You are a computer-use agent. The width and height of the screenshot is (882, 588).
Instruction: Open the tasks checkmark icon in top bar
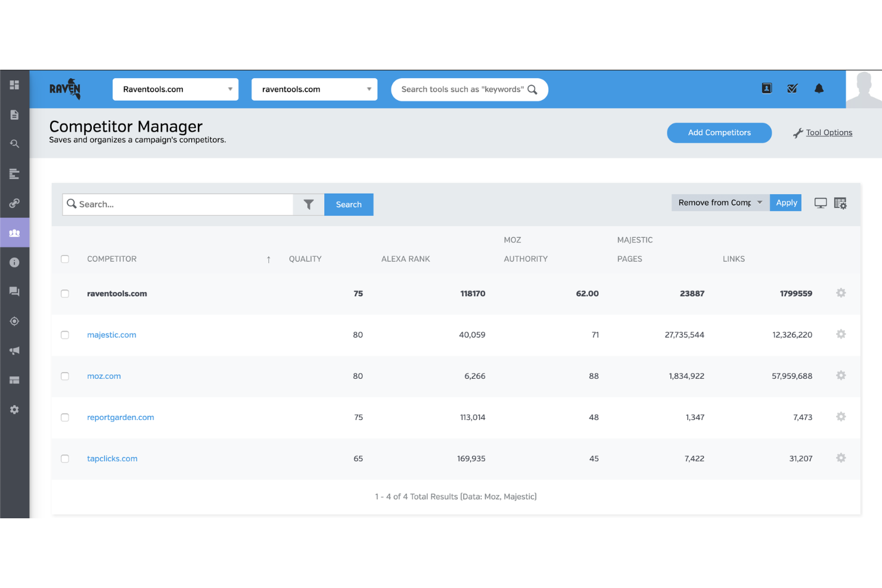[x=792, y=88]
